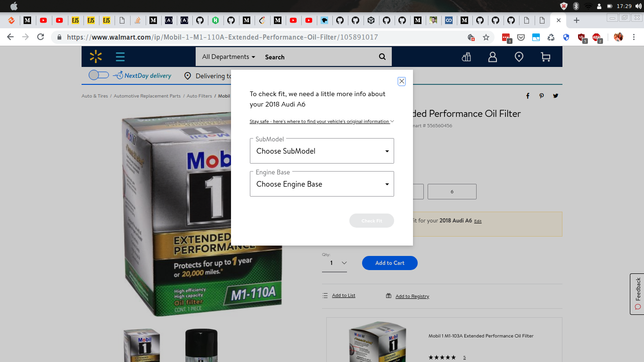Open the shopping cart icon

545,57
